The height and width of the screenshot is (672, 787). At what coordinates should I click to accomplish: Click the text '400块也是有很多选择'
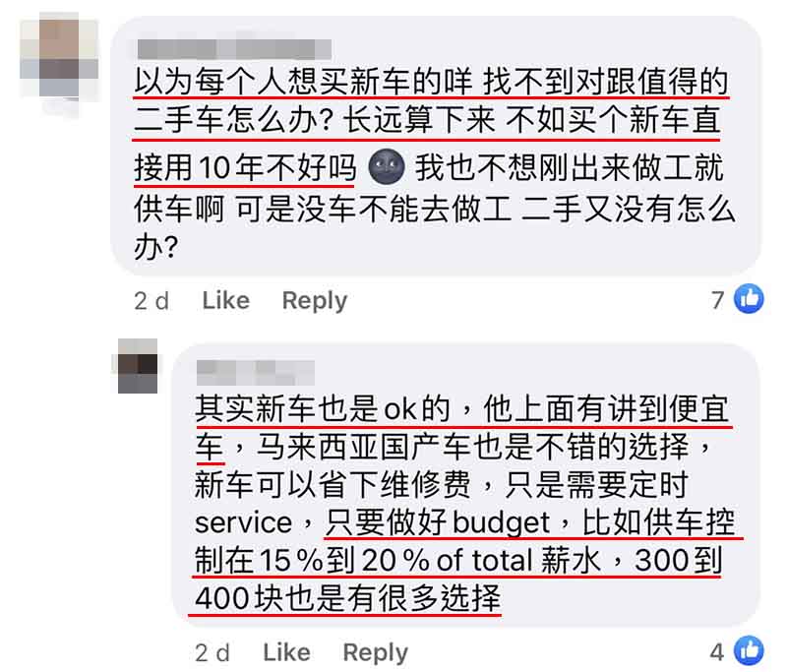tap(348, 598)
